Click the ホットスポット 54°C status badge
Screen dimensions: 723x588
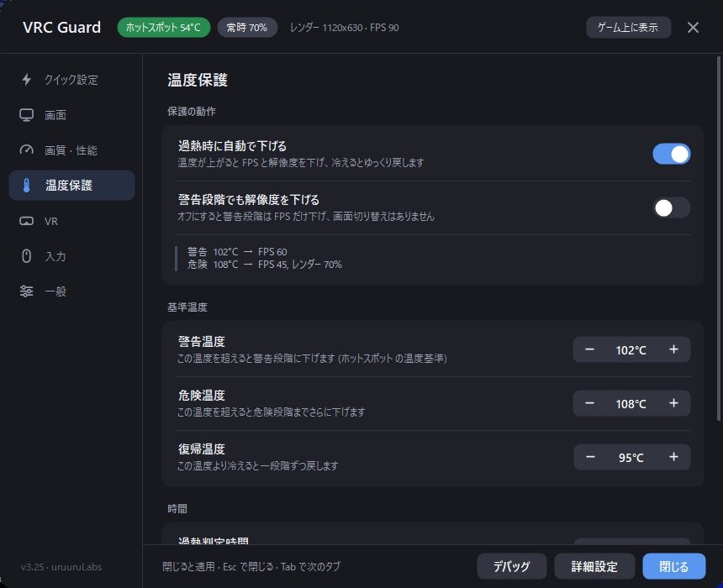(164, 28)
